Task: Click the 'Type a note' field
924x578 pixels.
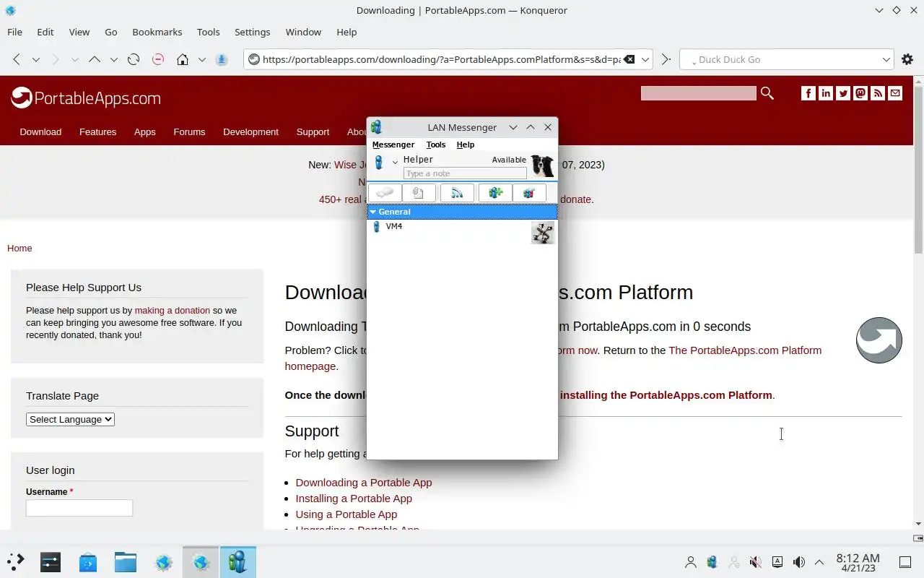Action: (x=465, y=173)
